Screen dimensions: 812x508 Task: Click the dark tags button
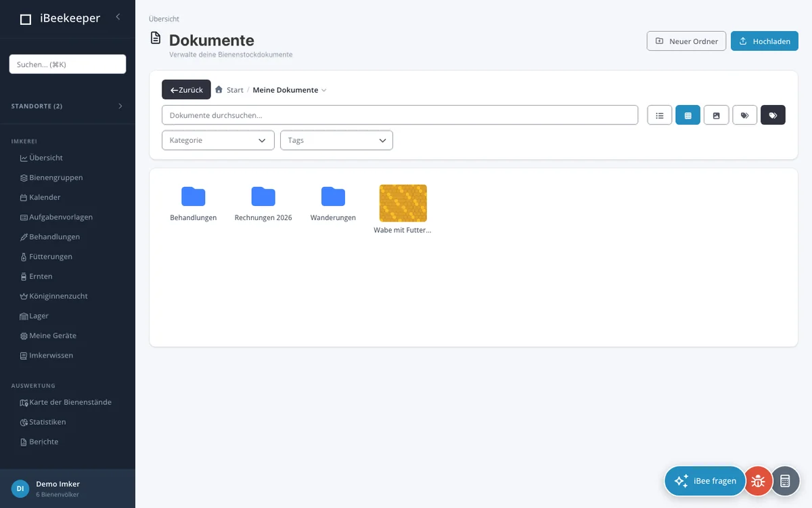tap(773, 115)
